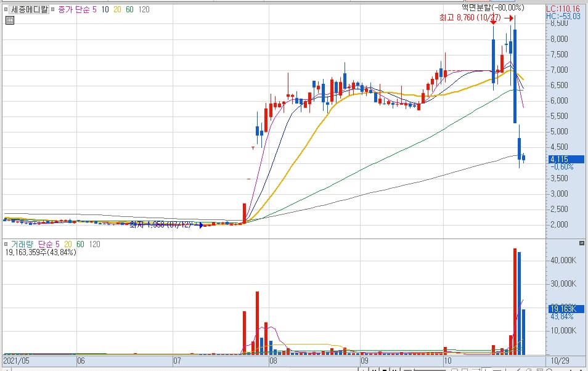Select the gray 120 moving average label in the price legend
Screen dimensions: 588x371
pyautogui.click(x=144, y=9)
